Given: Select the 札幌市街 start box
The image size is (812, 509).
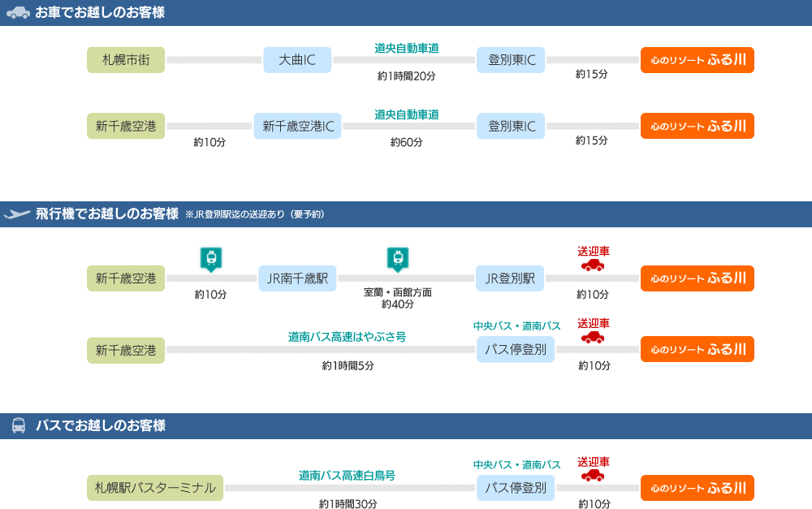Looking at the screenshot, I should coord(126,60).
